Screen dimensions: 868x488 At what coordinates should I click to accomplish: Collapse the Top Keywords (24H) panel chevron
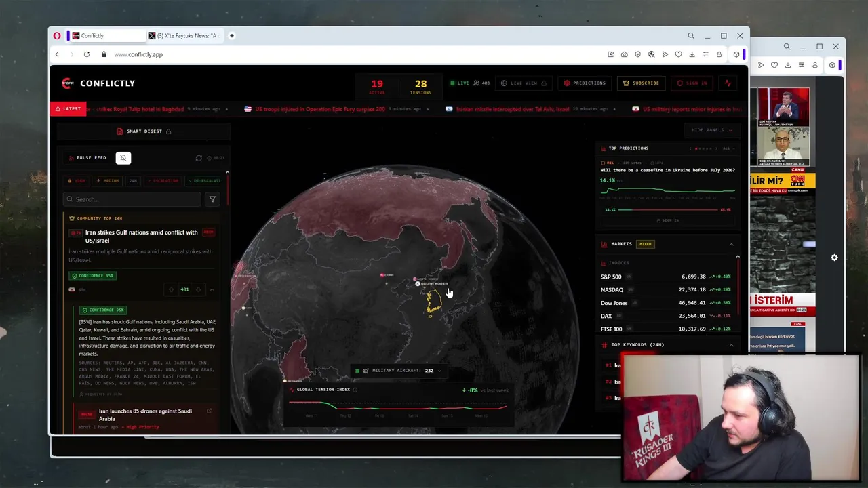pos(731,345)
